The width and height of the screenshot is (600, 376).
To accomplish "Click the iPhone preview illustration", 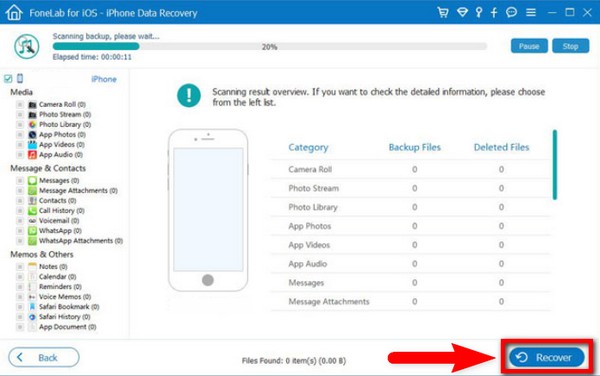I will pos(208,210).
